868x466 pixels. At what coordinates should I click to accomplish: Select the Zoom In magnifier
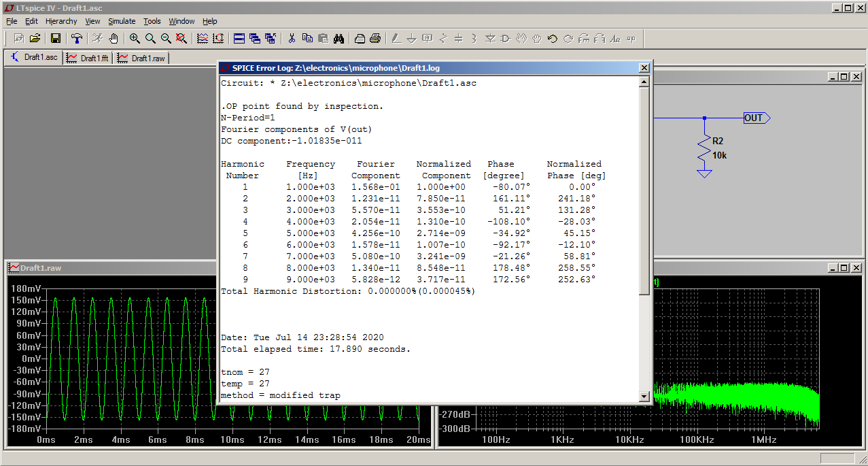point(135,38)
